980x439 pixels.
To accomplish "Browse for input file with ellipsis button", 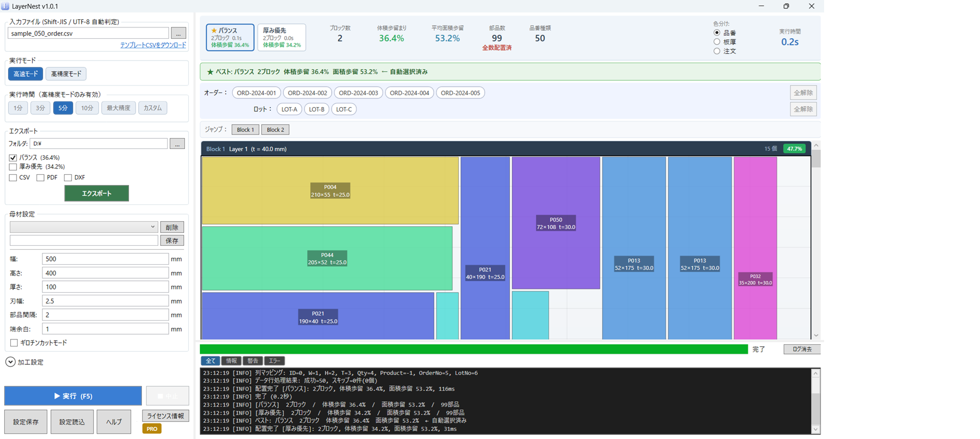I will coord(178,33).
